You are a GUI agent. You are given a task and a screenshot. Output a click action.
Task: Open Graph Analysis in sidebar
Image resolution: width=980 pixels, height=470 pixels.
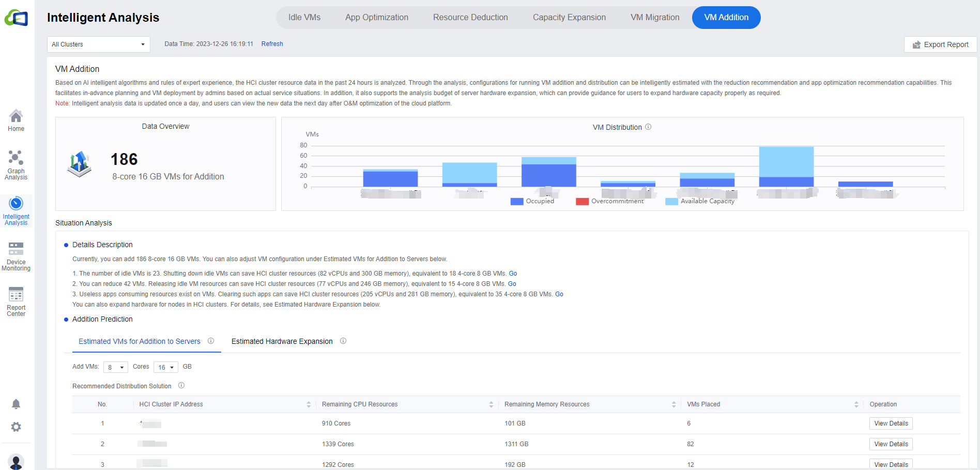tap(16, 165)
